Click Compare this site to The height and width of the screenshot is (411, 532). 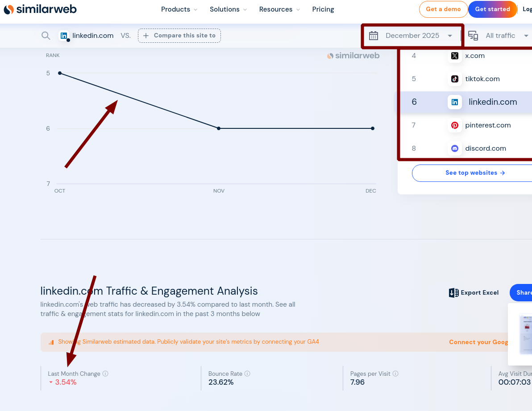pyautogui.click(x=179, y=35)
